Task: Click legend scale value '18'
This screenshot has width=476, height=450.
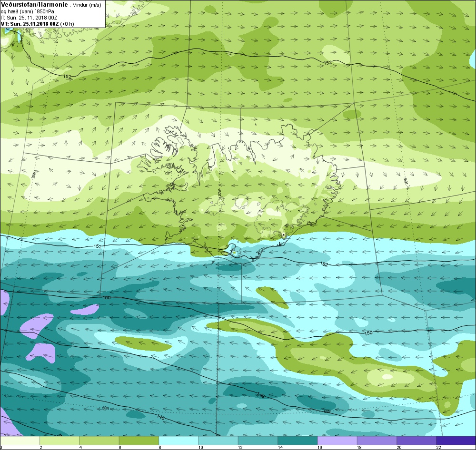Action: coord(360,447)
